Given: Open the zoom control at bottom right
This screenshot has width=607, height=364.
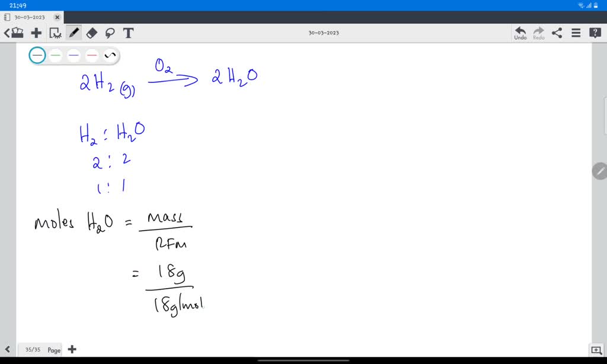Looking at the screenshot, I should pos(596,350).
